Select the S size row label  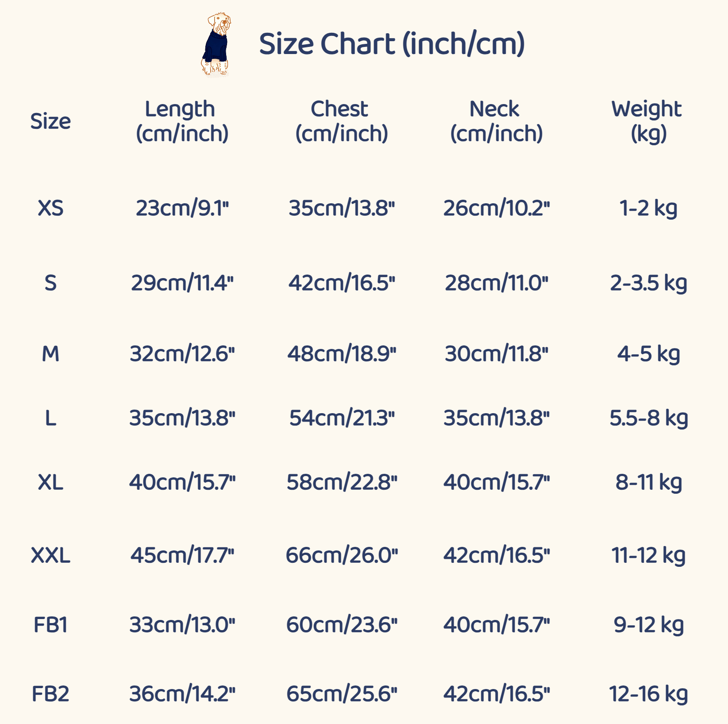50,283
